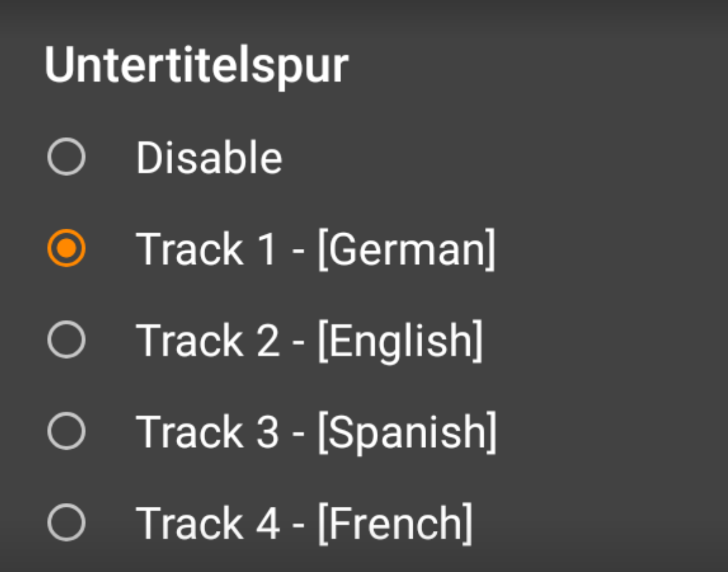Select the "Track 3 - [Spanish]" option label

point(316,431)
